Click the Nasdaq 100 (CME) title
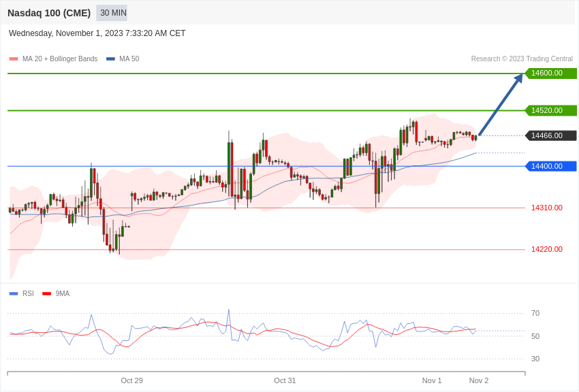Image resolution: width=579 pixels, height=392 pixels. tap(49, 13)
